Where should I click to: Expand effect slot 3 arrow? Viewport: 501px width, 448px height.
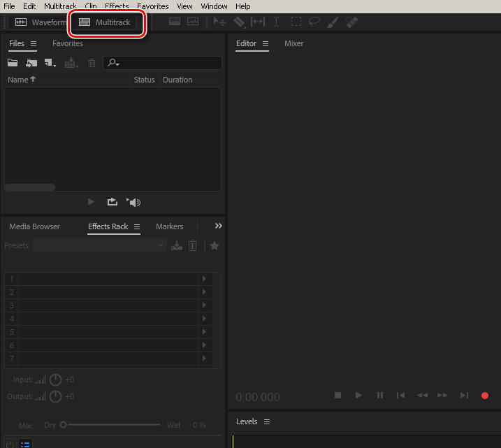[x=205, y=305]
